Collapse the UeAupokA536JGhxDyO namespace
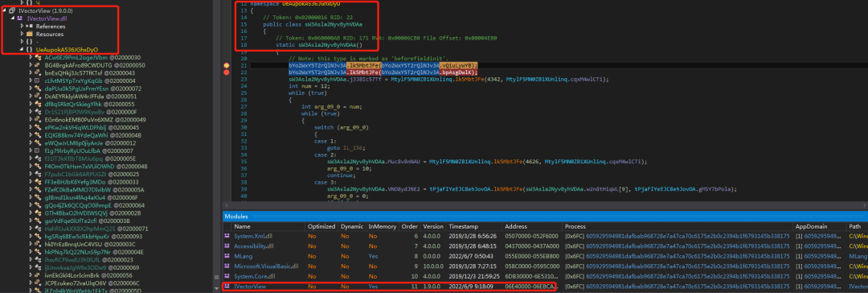This screenshot has width=868, height=293. [23, 49]
